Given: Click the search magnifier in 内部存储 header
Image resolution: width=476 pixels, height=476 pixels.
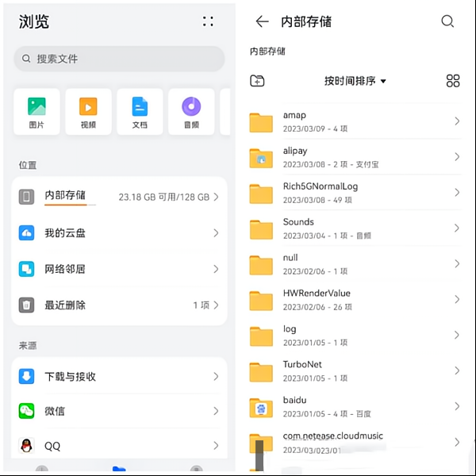Looking at the screenshot, I should click(x=447, y=21).
